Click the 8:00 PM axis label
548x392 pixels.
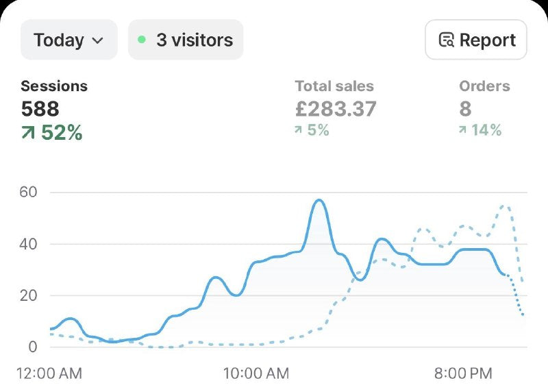pos(463,373)
